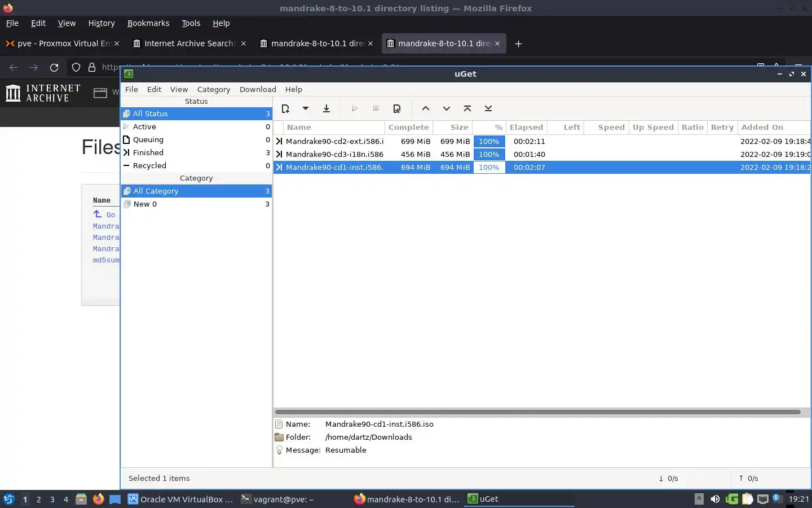Viewport: 812px width, 508px height.
Task: Open Oracle VM VirtualBox from the taskbar
Action: click(180, 499)
